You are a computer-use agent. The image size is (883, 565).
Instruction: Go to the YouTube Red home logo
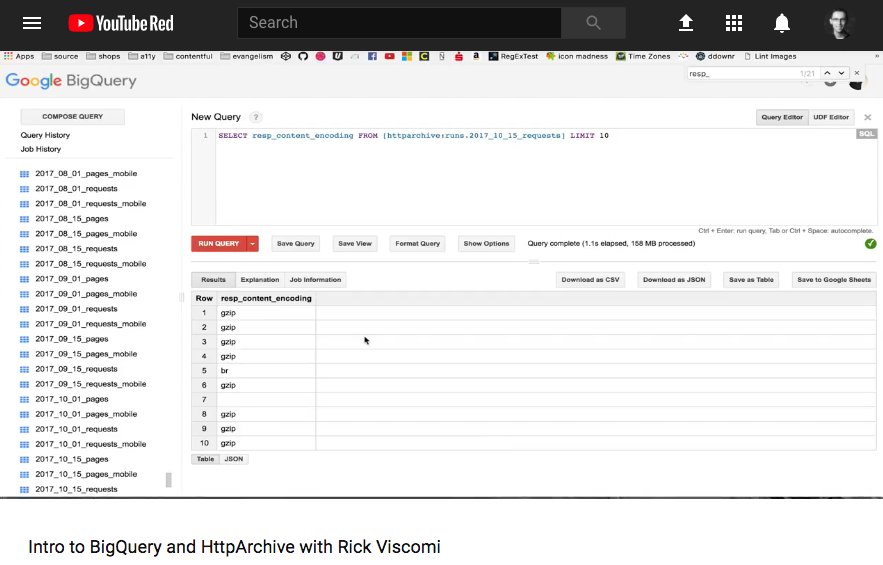(x=121, y=23)
